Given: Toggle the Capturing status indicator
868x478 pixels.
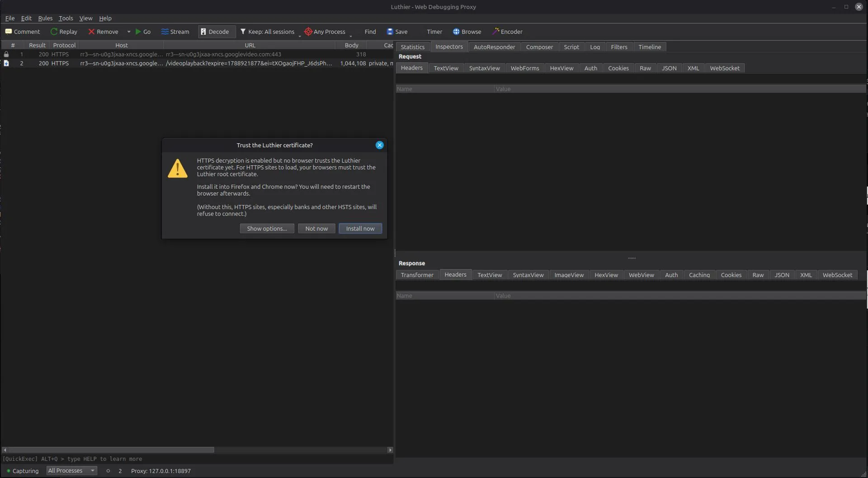Looking at the screenshot, I should click(23, 471).
